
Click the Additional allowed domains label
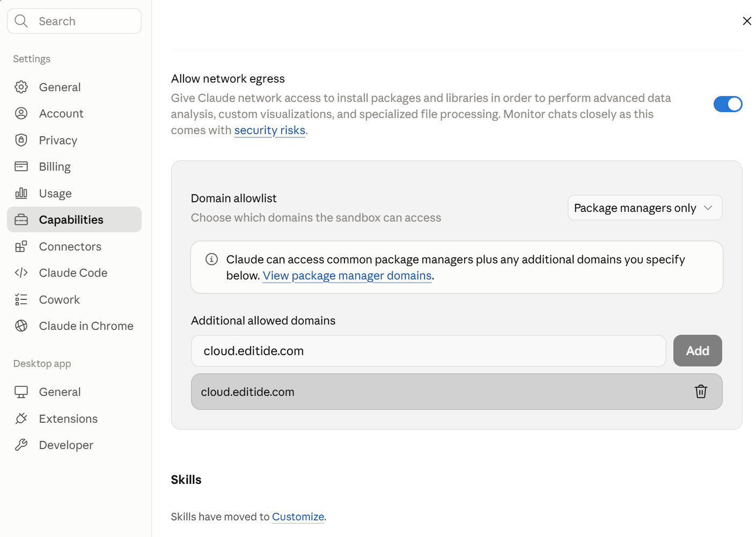click(x=263, y=321)
